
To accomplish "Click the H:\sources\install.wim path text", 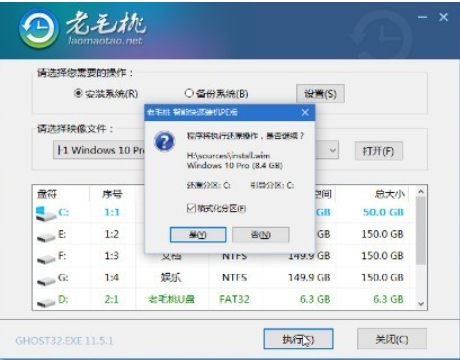I will tap(228, 155).
